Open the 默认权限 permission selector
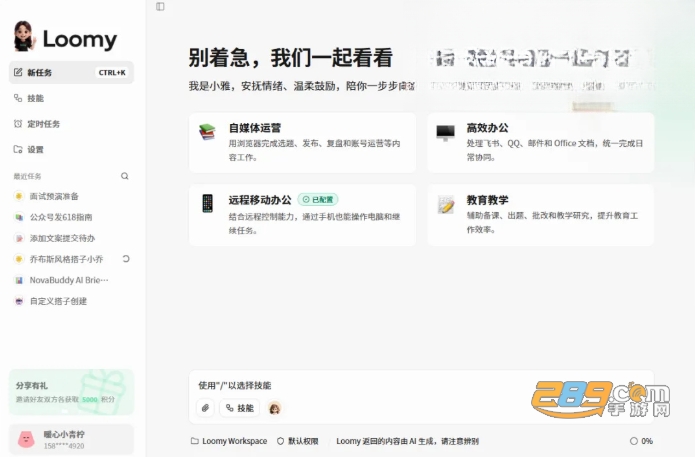This screenshot has width=695, height=457. click(x=298, y=441)
